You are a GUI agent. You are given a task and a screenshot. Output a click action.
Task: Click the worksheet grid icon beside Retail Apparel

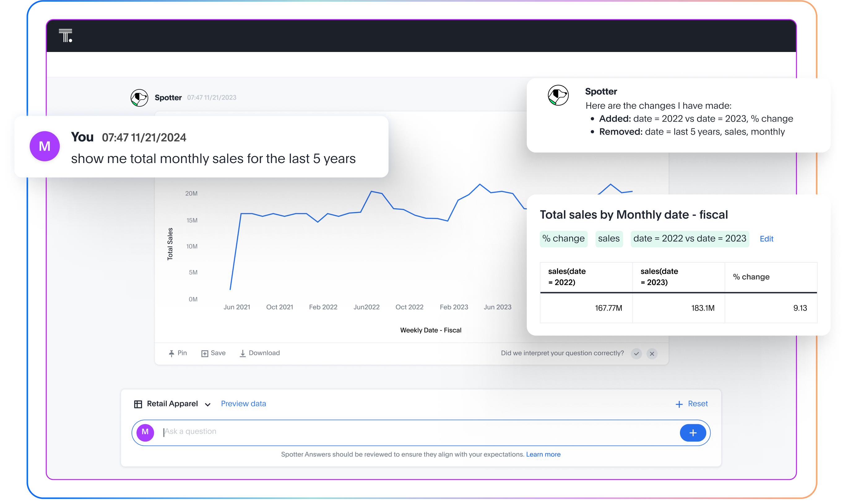tap(138, 404)
